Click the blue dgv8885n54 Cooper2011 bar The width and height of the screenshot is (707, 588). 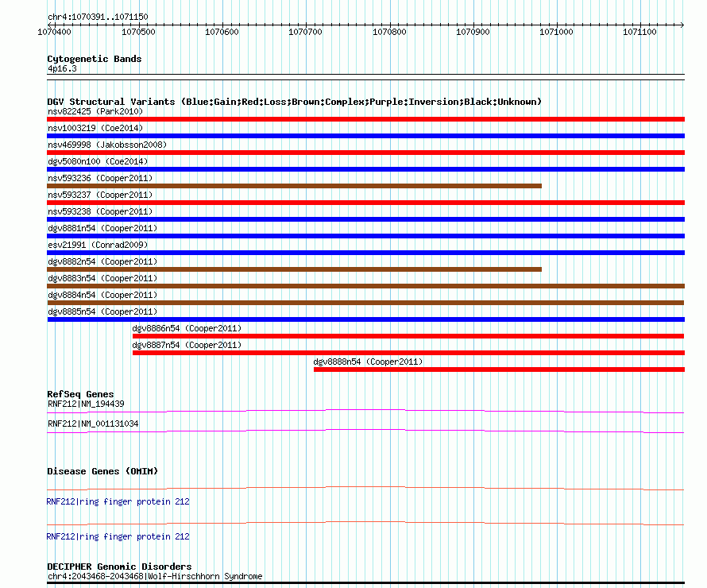pyautogui.click(x=365, y=319)
